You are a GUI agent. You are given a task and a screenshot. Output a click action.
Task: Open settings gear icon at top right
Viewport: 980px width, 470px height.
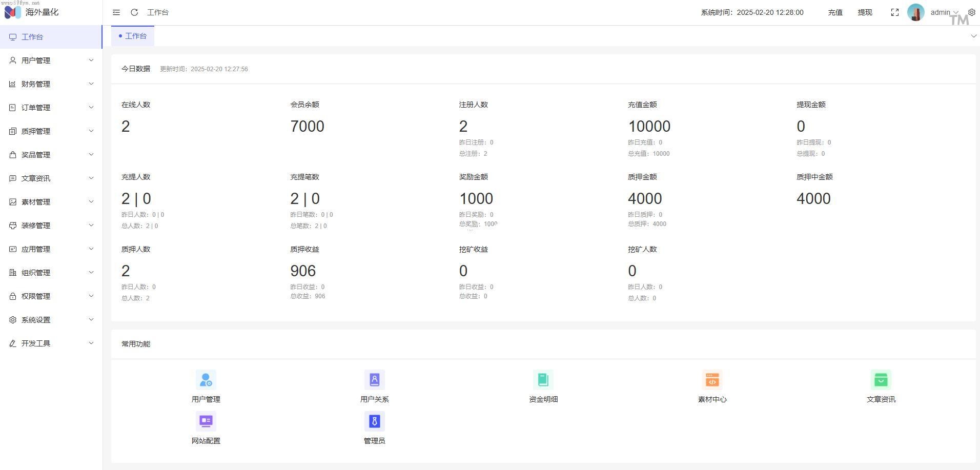[x=971, y=12]
